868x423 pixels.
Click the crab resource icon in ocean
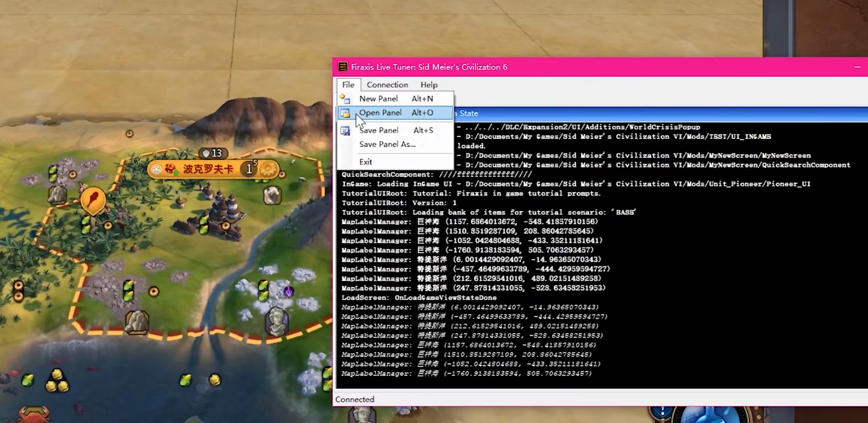tap(34, 414)
